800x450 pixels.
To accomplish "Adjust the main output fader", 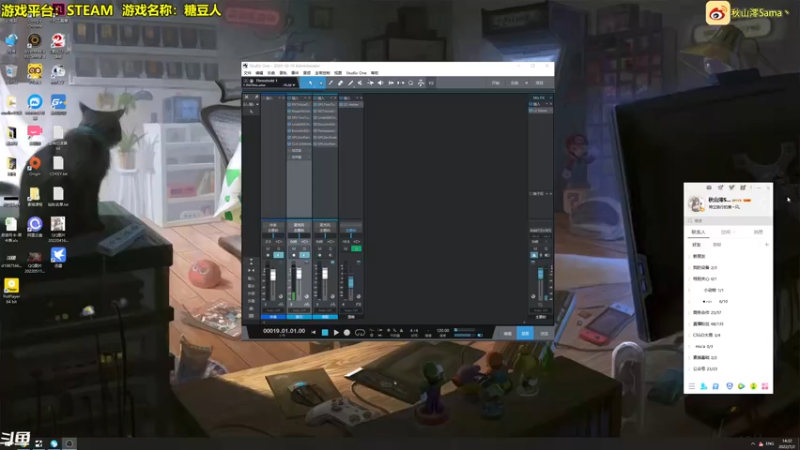I will 540,273.
